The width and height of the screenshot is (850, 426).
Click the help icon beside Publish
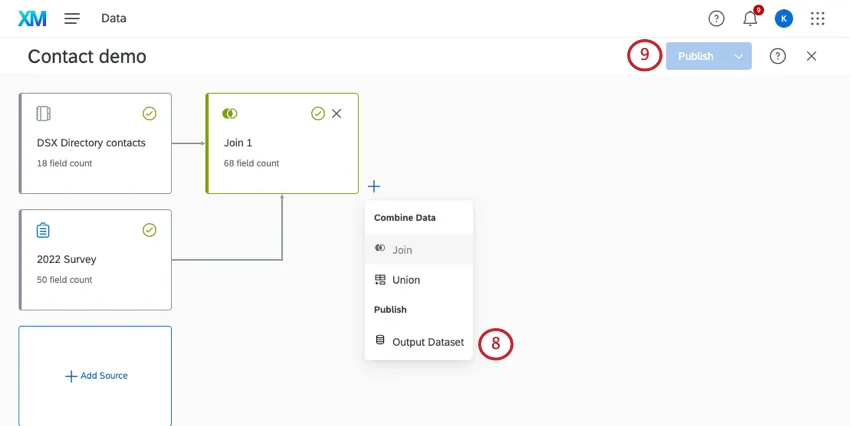778,56
